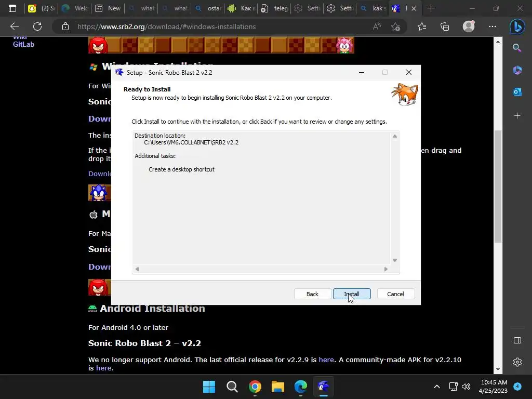Open Windows taskbar search
532x399 pixels.
point(232,387)
